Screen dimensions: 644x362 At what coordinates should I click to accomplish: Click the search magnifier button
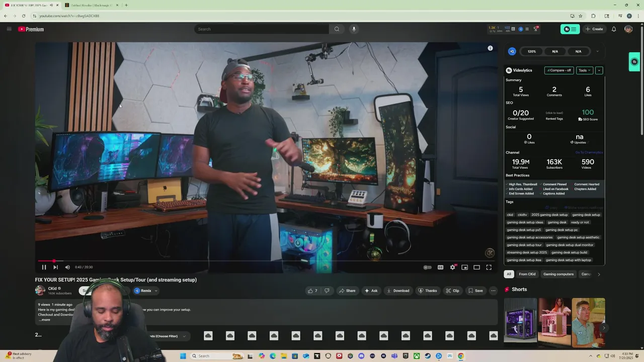[x=337, y=29]
